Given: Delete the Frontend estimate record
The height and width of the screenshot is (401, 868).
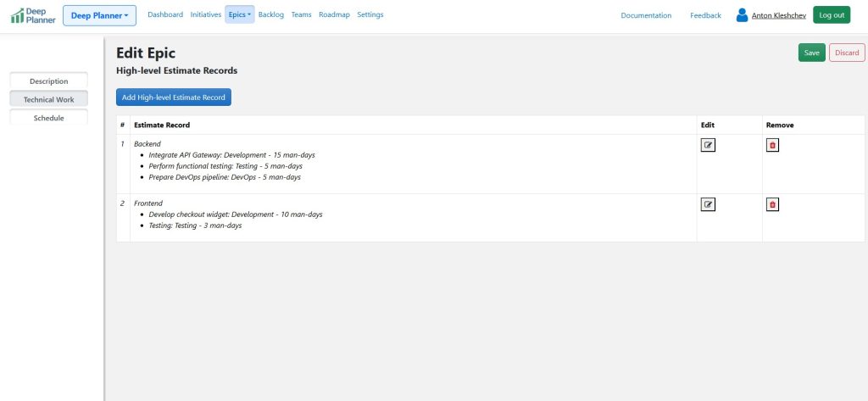Looking at the screenshot, I should 772,204.
